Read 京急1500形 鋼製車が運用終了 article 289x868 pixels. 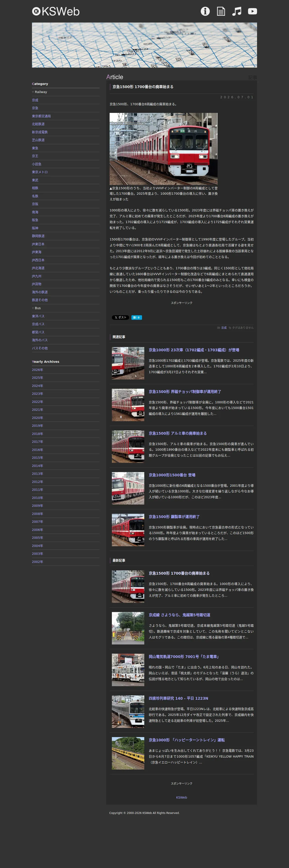pyautogui.click(x=174, y=517)
